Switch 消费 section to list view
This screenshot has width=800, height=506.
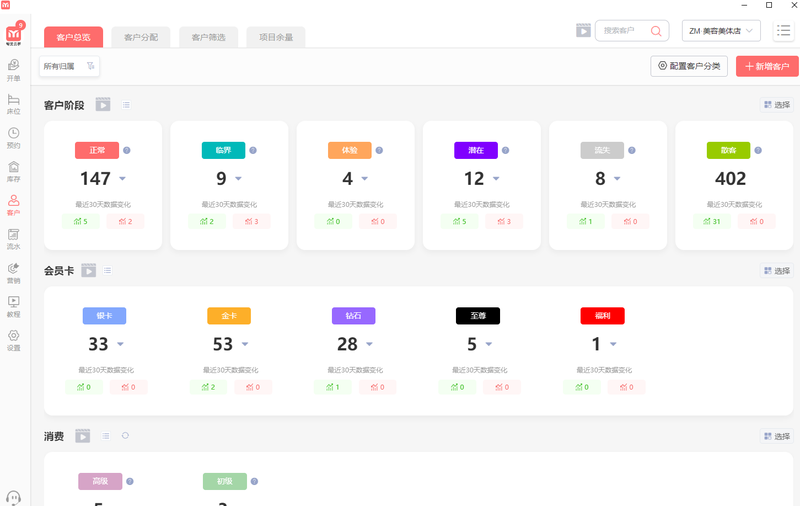106,436
